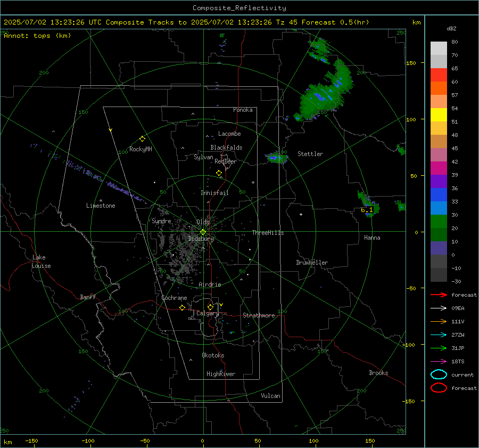Click the Strathmore label
This screenshot has width=479, height=448.
click(259, 315)
